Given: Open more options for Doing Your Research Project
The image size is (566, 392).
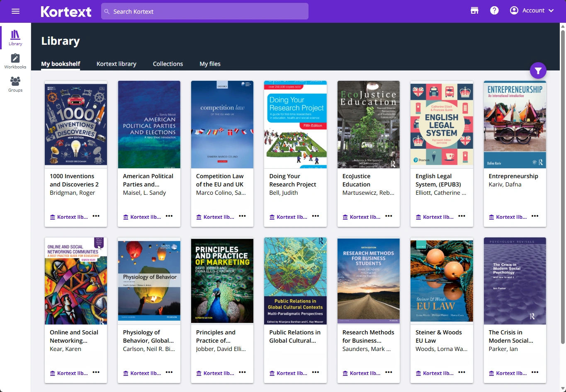Looking at the screenshot, I should [316, 216].
